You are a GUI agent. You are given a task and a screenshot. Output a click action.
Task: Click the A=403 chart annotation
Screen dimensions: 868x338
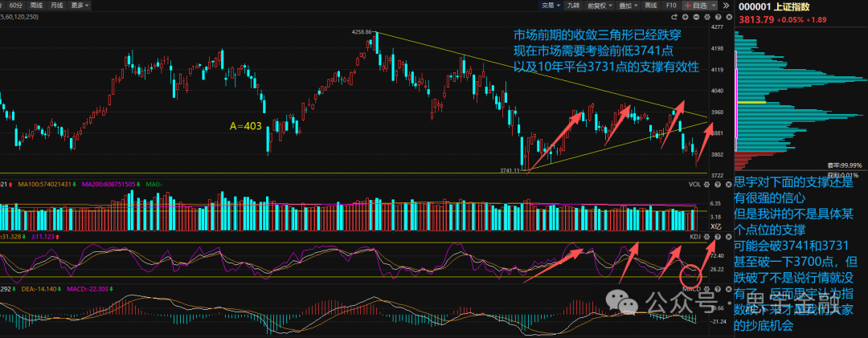point(245,126)
